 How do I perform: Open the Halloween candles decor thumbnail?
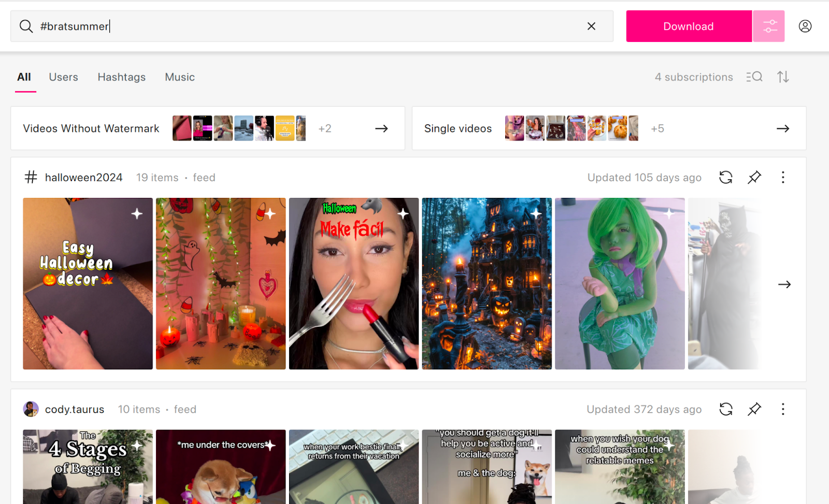point(221,283)
